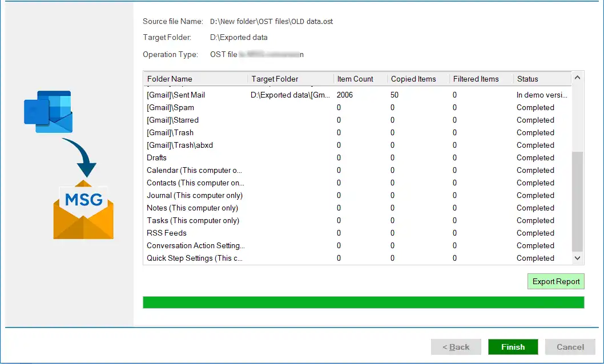This screenshot has width=604, height=364.
Task: Click the green Finish button
Action: (513, 347)
